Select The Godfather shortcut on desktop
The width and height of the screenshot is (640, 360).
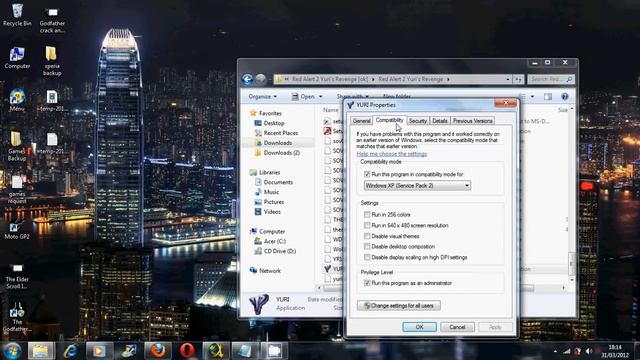17,318
